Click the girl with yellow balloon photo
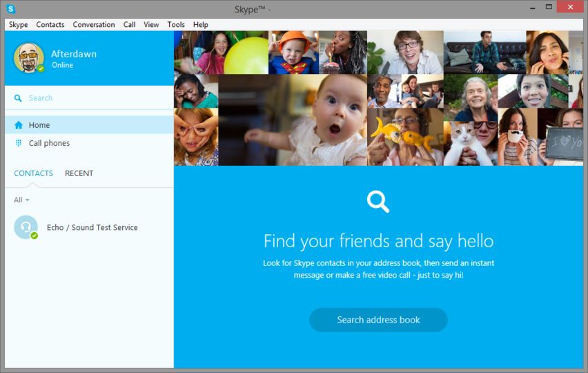 click(222, 52)
